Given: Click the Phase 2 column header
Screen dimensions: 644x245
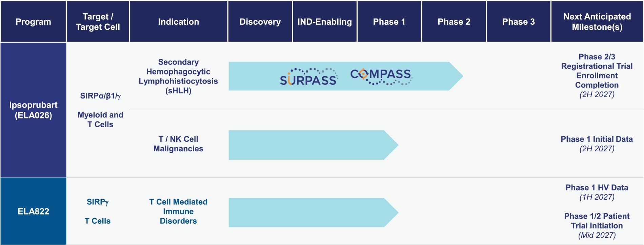Looking at the screenshot, I should coord(454,22).
